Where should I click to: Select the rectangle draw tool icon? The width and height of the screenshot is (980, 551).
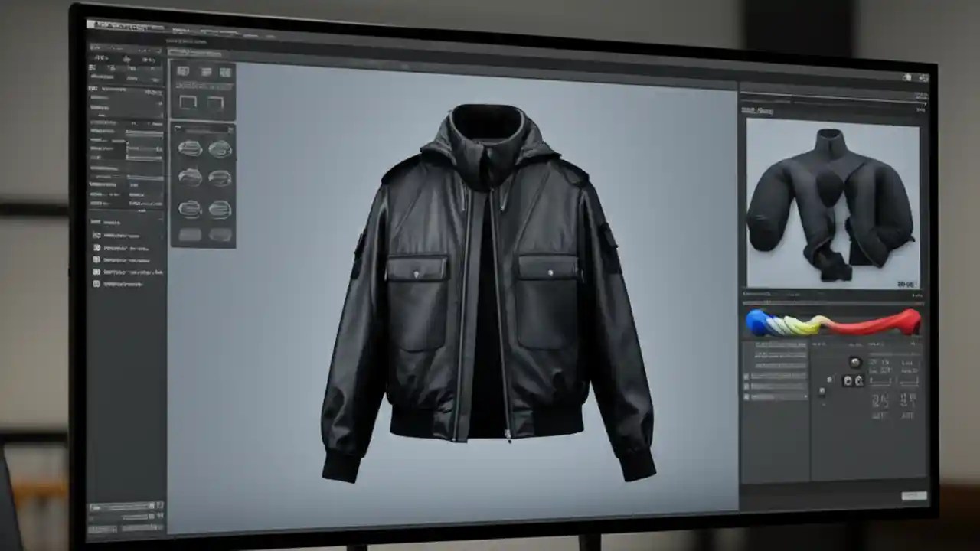click(215, 101)
